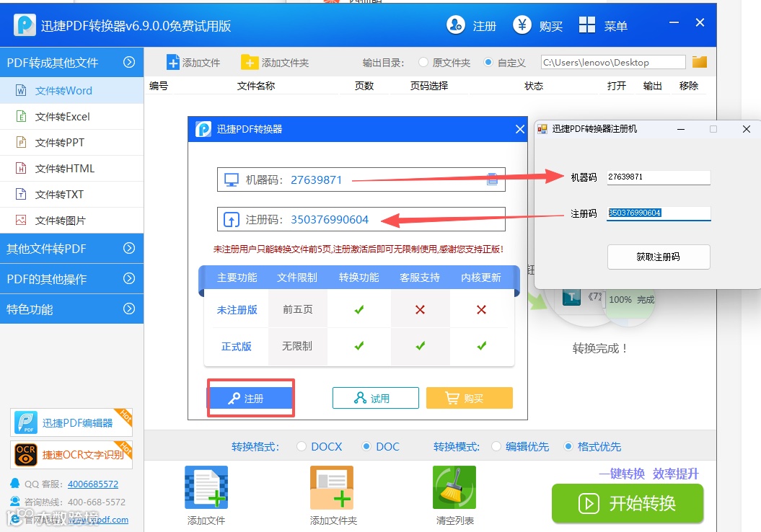This screenshot has height=532, width=761.
Task: Collapse PDF转成其他文件 section
Action: tap(72, 62)
